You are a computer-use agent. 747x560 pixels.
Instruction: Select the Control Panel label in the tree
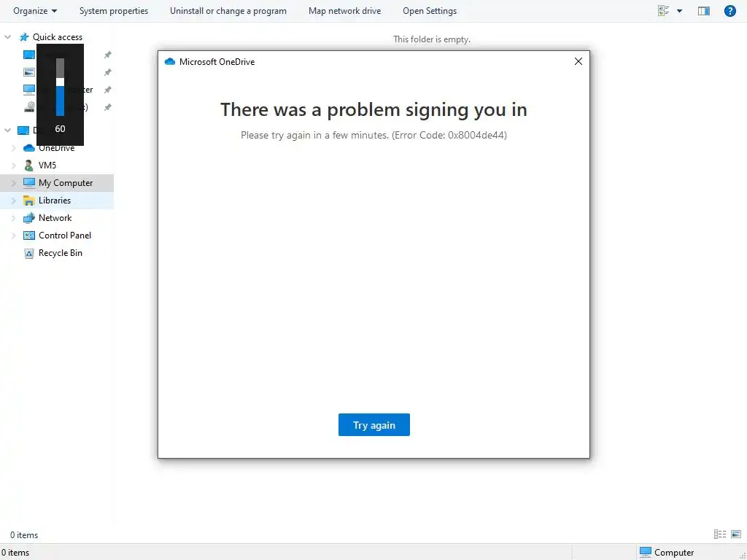click(x=65, y=236)
